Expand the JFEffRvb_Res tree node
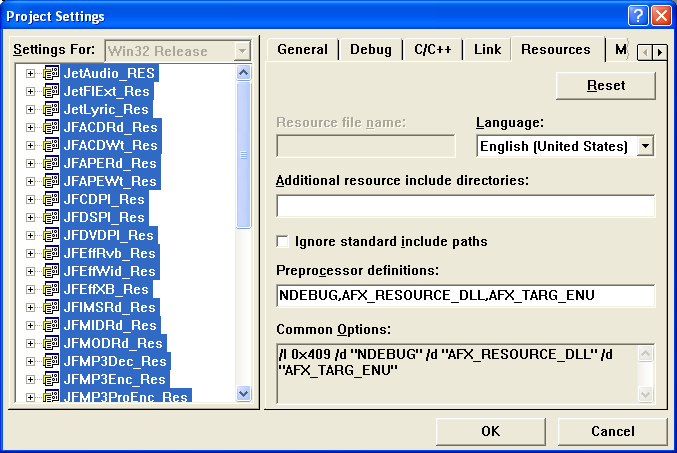Viewport: 677px width, 453px height. (30, 253)
